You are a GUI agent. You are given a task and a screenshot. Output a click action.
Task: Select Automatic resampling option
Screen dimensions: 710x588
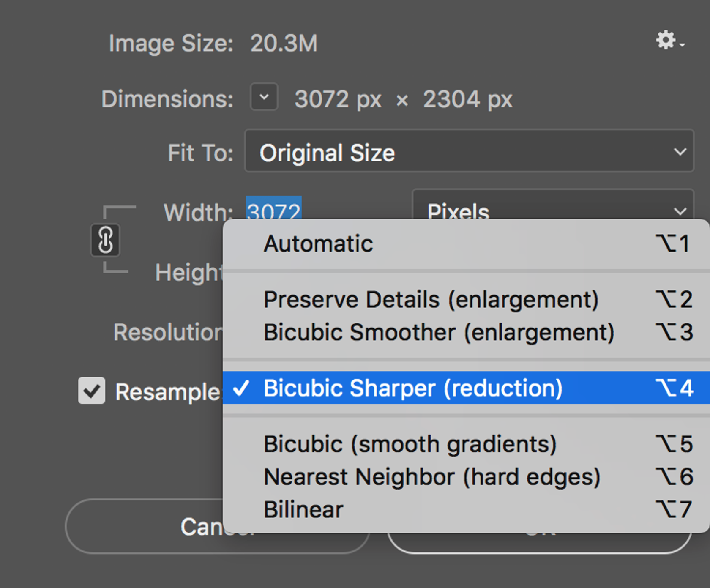tap(318, 244)
